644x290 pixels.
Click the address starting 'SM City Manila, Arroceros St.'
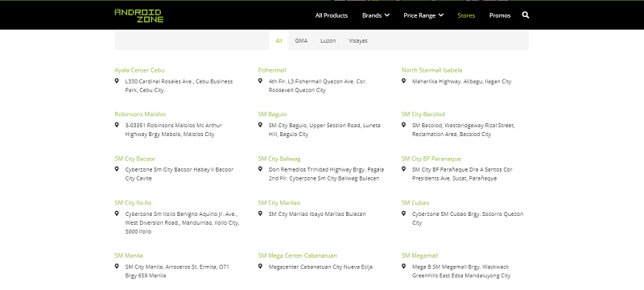click(177, 271)
